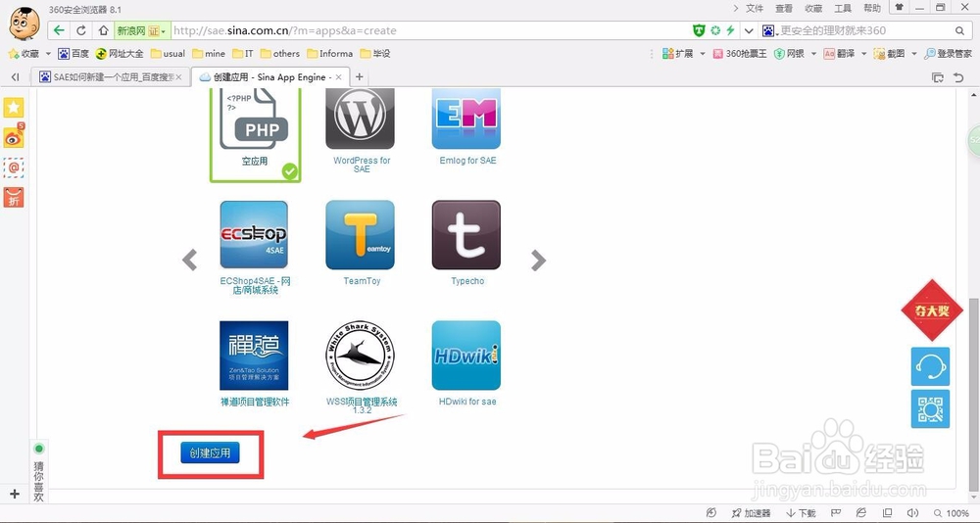Screen dimensions: 980x523
Task: Open the 360抢票王 toolbar item
Action: tap(740, 54)
